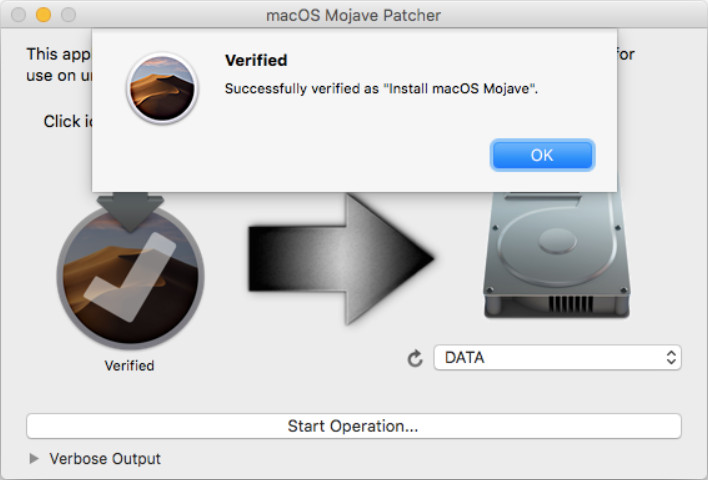Image resolution: width=708 pixels, height=480 pixels.
Task: Refresh the volume list
Action: [x=415, y=359]
